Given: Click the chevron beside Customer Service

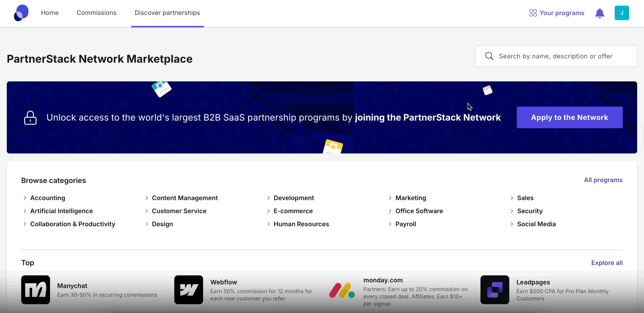Looking at the screenshot, I should tap(147, 211).
